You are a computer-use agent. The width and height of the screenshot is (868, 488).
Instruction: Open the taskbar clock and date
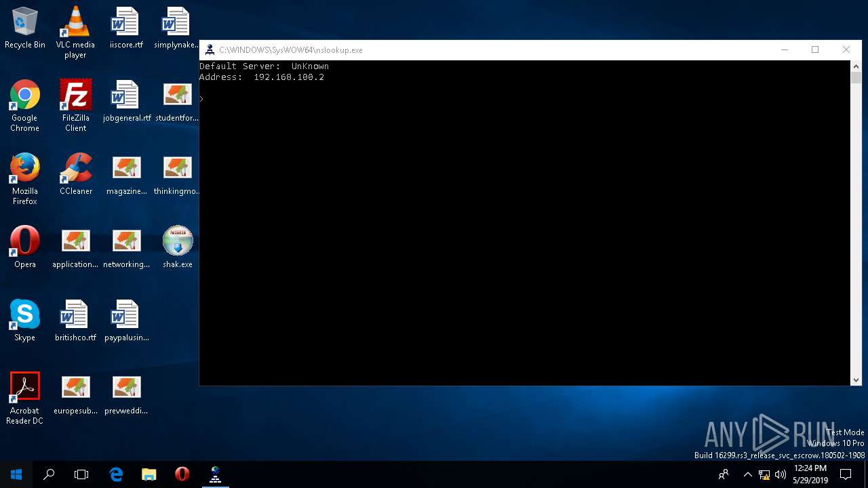(x=810, y=474)
